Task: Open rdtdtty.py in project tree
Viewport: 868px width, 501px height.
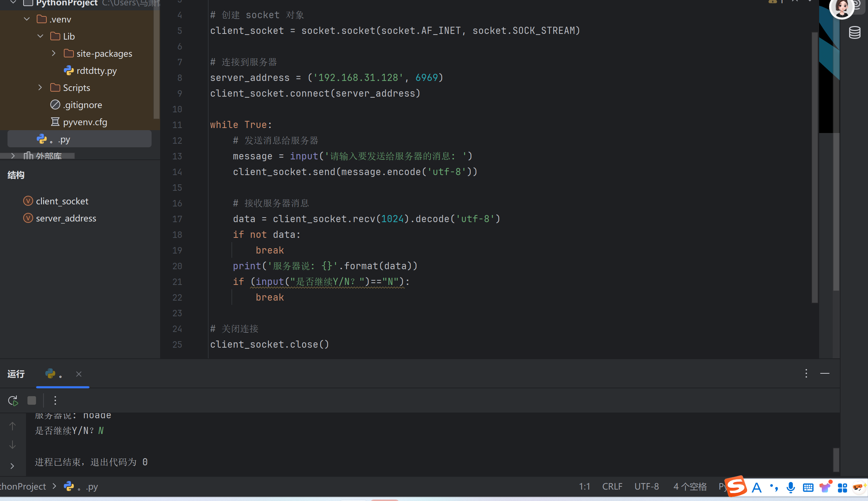Action: [x=96, y=71]
